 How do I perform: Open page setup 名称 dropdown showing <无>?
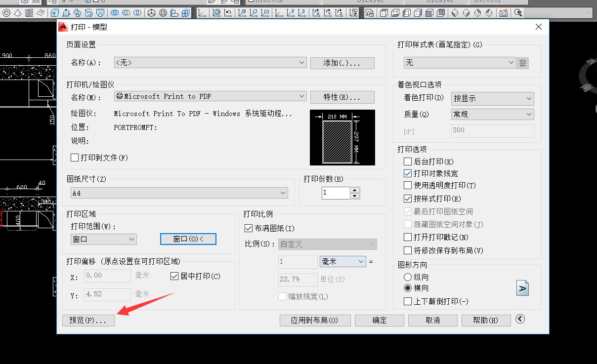[x=210, y=63]
